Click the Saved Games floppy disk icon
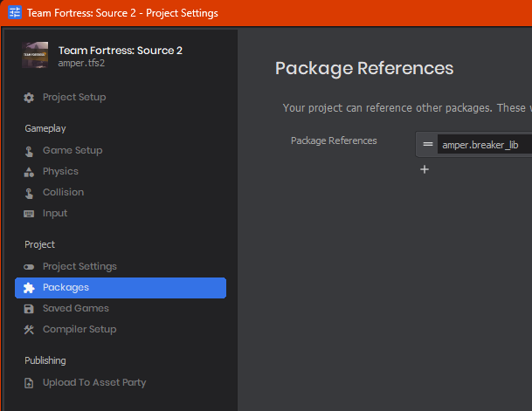 point(29,309)
